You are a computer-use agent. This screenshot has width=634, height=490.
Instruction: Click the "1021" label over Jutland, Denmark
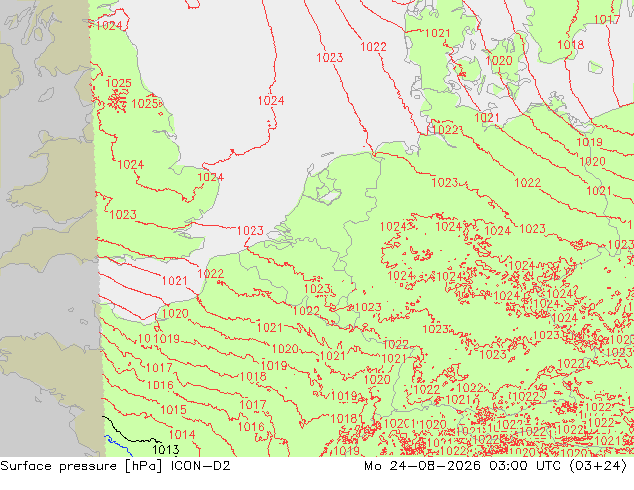point(437,33)
